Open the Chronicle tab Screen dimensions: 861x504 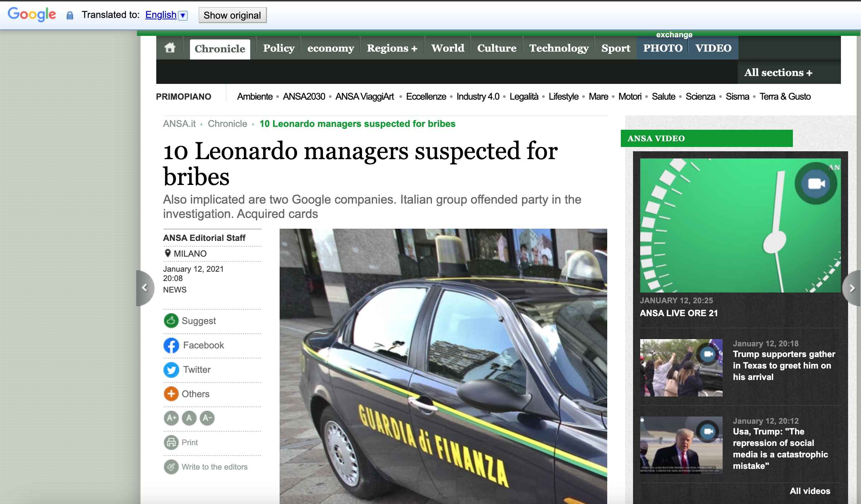pyautogui.click(x=220, y=49)
